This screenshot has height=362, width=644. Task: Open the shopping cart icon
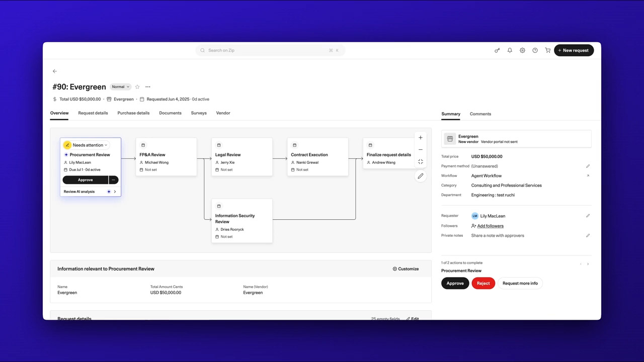(547, 50)
